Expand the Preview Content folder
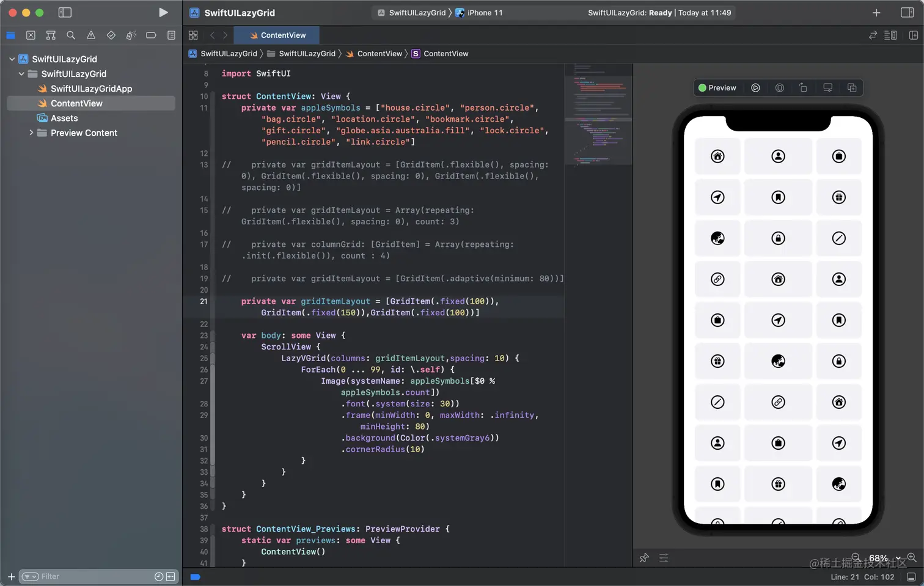The height and width of the screenshot is (586, 924). [31, 133]
